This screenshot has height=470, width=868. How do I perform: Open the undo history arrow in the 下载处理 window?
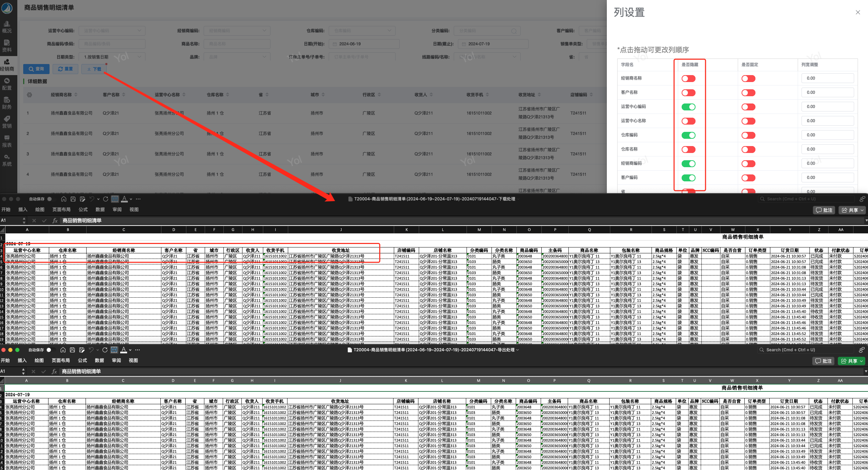(98, 199)
